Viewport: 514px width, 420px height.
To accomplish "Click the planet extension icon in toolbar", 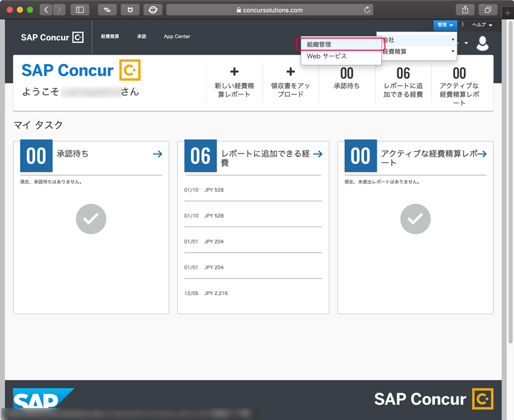I will pos(153,10).
